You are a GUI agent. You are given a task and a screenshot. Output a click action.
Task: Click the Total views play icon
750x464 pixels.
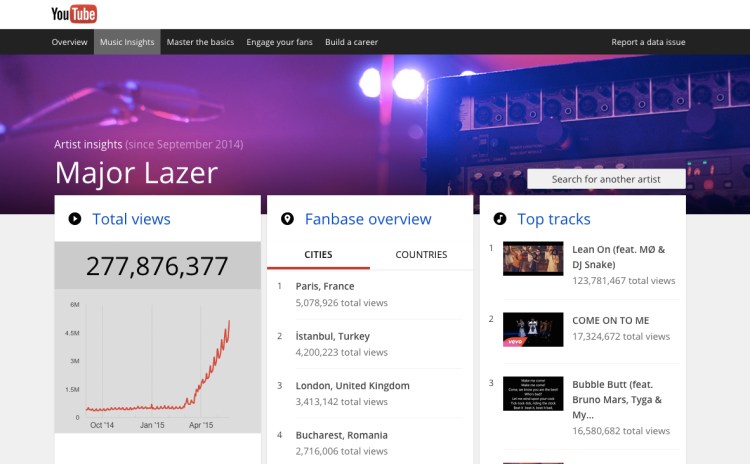pos(75,219)
